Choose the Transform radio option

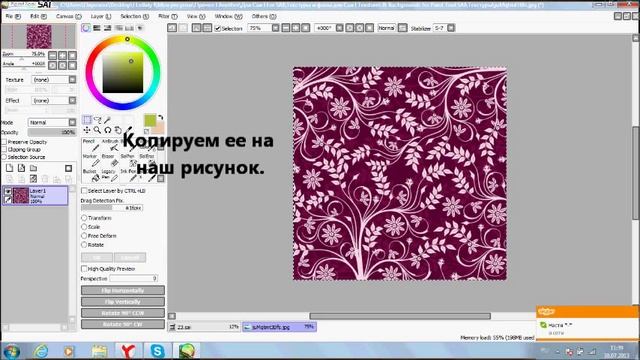coord(84,218)
